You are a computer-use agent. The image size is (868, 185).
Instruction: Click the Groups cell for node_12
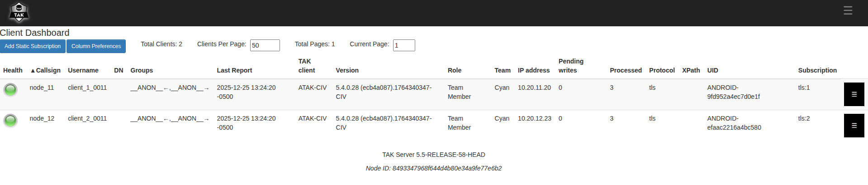click(170, 118)
